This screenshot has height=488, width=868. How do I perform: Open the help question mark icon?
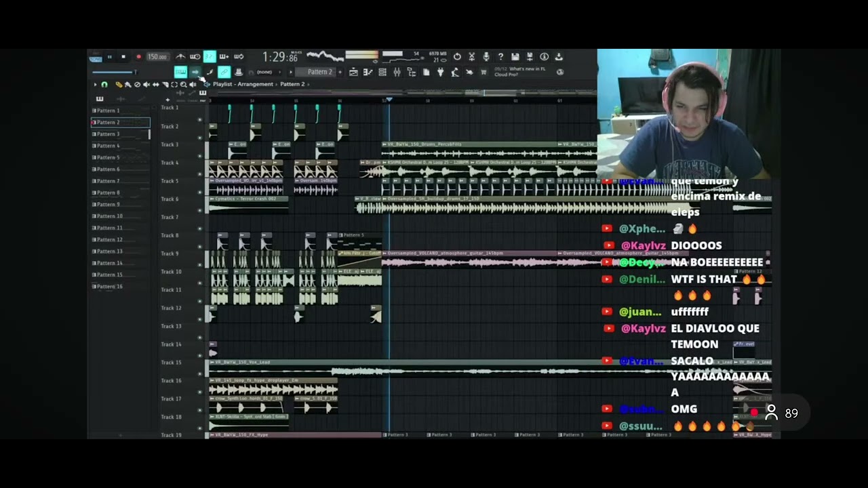coord(500,57)
